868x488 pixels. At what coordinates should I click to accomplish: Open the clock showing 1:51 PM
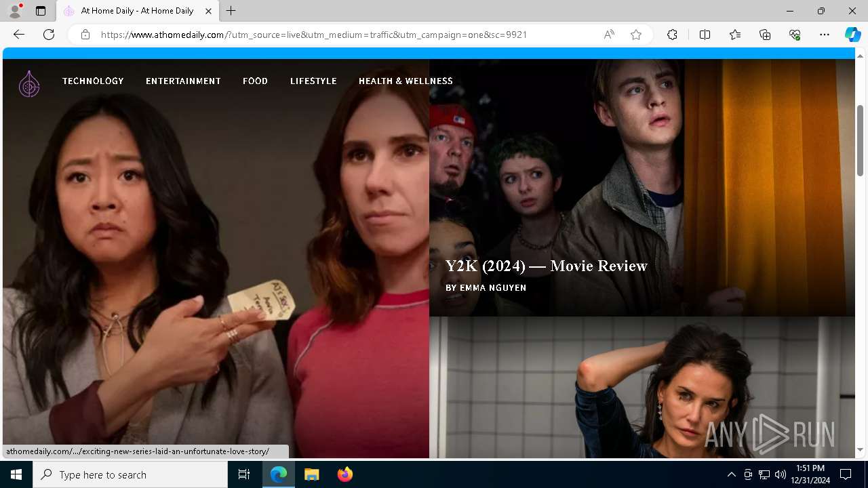(810, 474)
